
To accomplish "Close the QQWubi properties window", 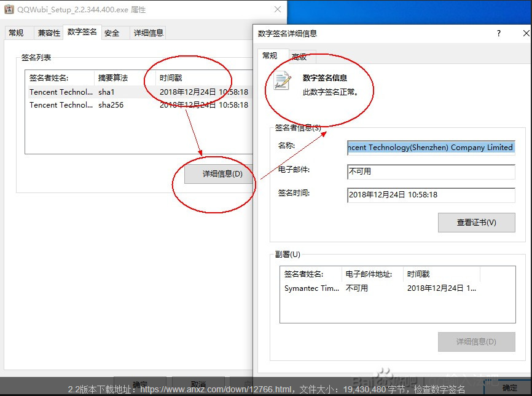I will [x=278, y=9].
